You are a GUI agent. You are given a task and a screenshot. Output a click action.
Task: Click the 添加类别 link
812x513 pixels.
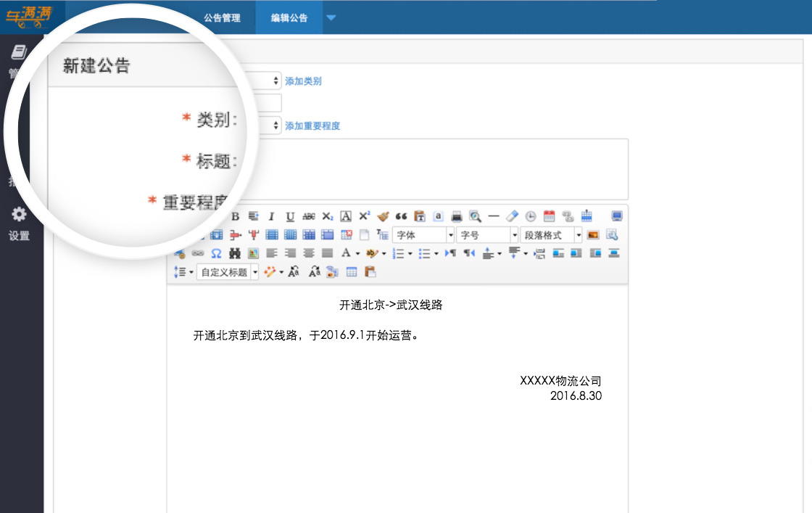pyautogui.click(x=303, y=81)
